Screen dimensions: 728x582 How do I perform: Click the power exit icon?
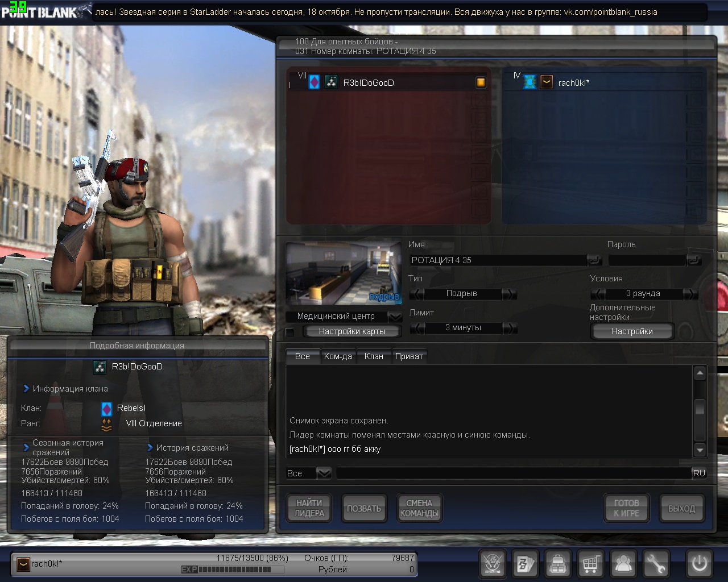(x=699, y=564)
